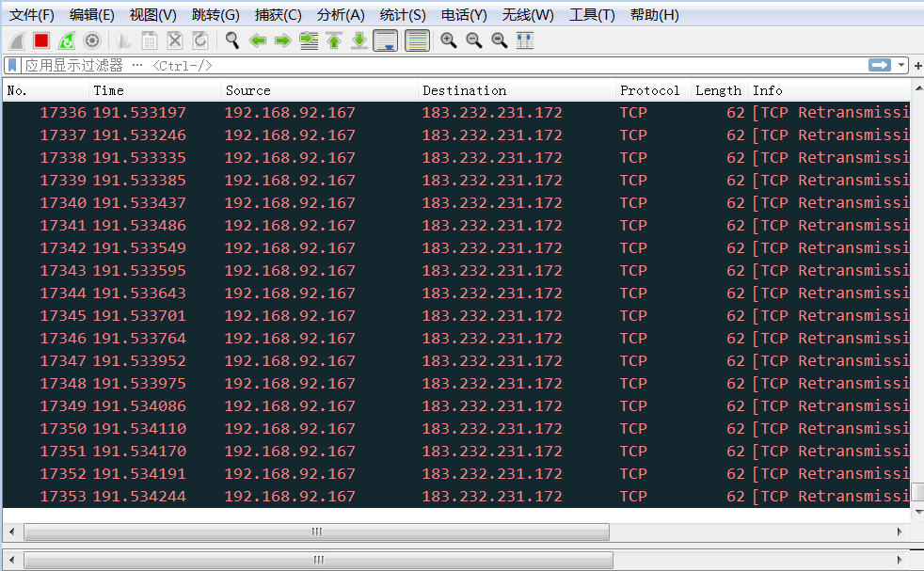Image resolution: width=924 pixels, height=571 pixels.
Task: Open the 捕获(C) menu
Action: pos(278,15)
